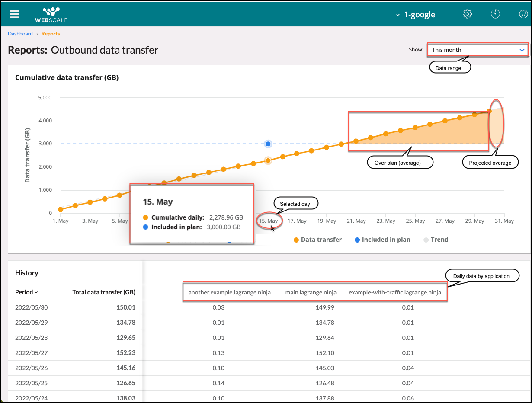Toggle the Included in plan legend series
This screenshot has width=532, height=403.
point(382,240)
